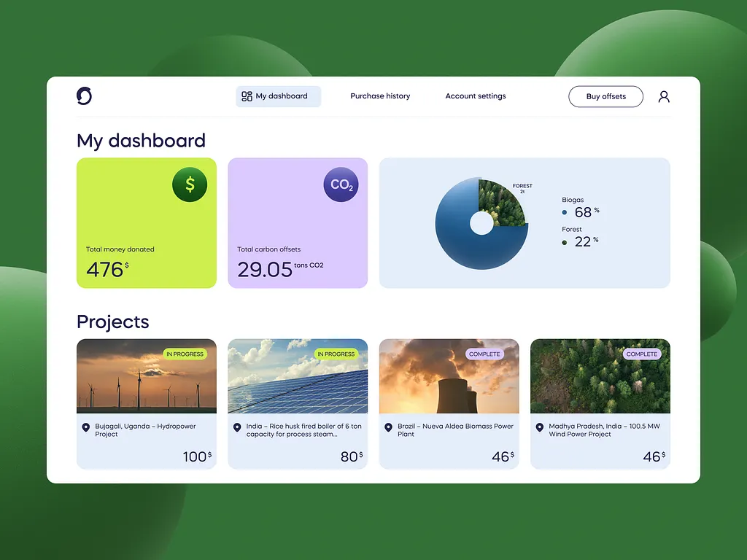Click the circular app logo icon
Screen dimensions: 747x560
(85, 96)
